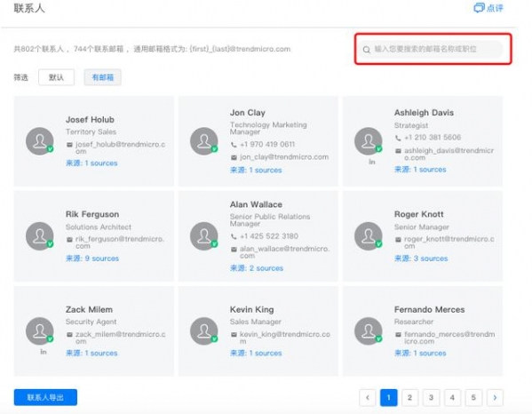Click Fernando Merces's avatar icon
Image resolution: width=532 pixels, height=414 pixels.
(369, 331)
